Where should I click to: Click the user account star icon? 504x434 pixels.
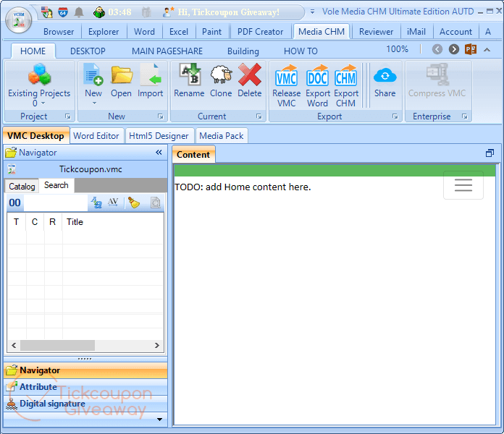coord(168,12)
